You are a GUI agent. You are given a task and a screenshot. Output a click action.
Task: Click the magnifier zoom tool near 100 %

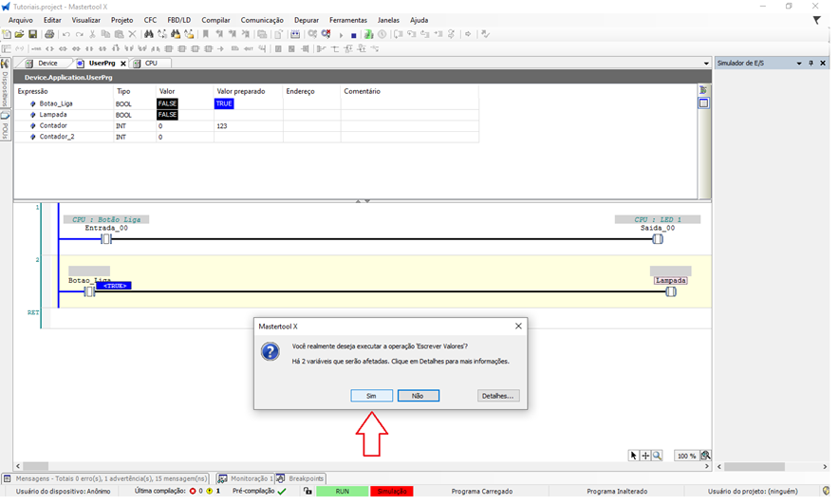point(657,456)
